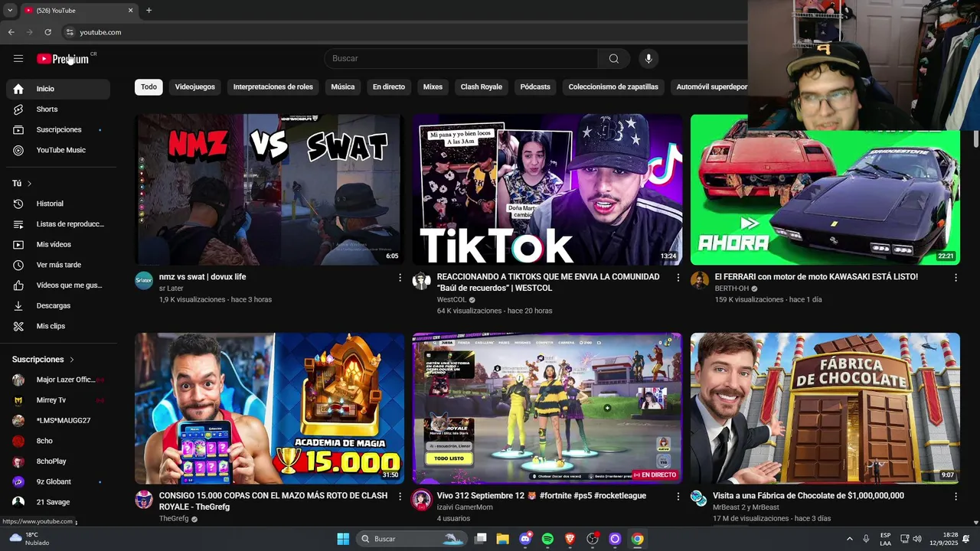Screen dimensions: 980x551
Task: Click the sr Later channel avatar
Action: pyautogui.click(x=144, y=280)
